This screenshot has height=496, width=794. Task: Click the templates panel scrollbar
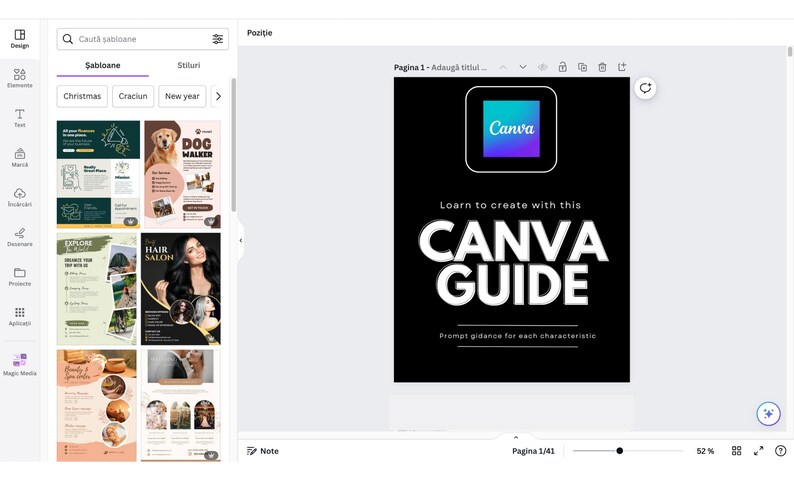[233, 145]
